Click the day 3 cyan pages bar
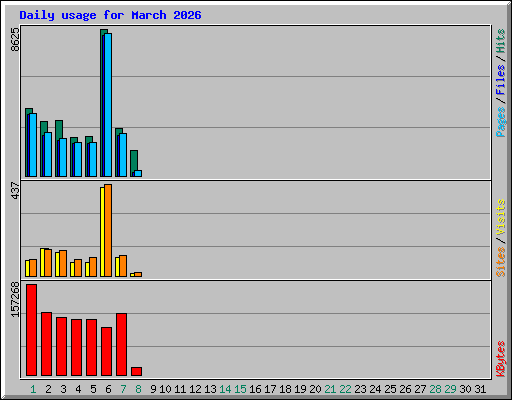Viewport: 512px width, 400px height. pos(63,157)
